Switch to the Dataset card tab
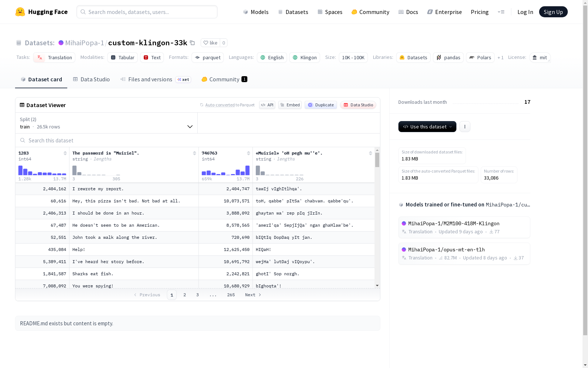This screenshot has height=368, width=588. click(x=41, y=79)
